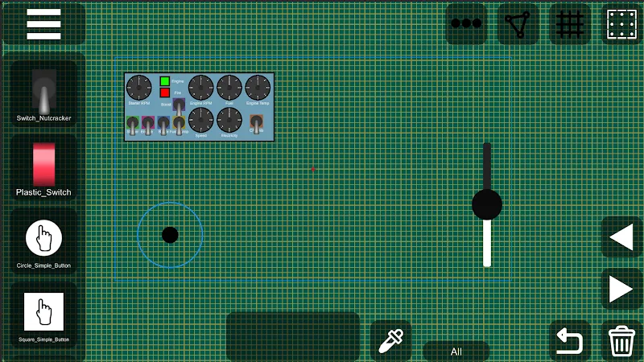Delete with the trash bin icon
This screenshot has width=644, height=362.
point(621,341)
